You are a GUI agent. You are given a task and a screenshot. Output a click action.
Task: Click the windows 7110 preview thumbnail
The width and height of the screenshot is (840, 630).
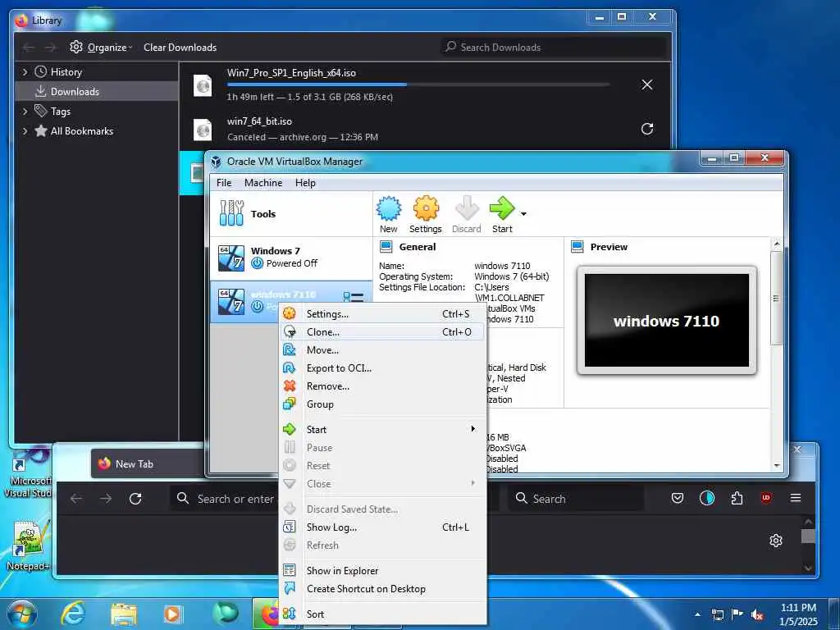(x=666, y=321)
